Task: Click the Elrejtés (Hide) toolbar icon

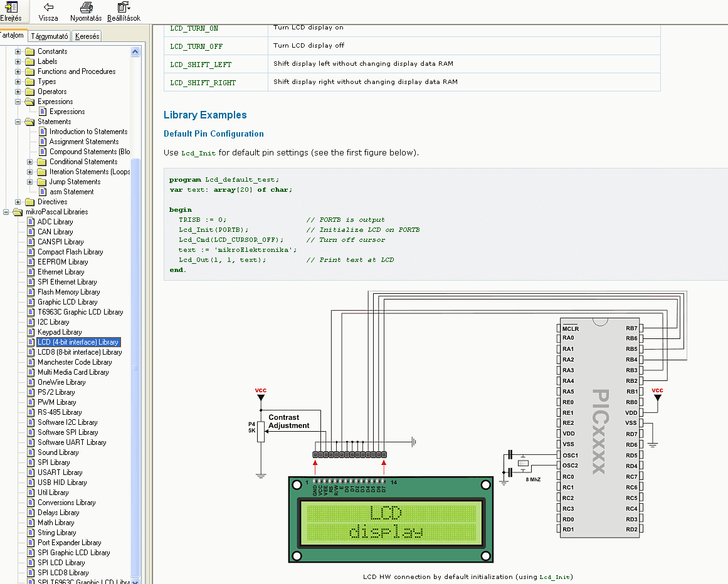Action: (11, 8)
